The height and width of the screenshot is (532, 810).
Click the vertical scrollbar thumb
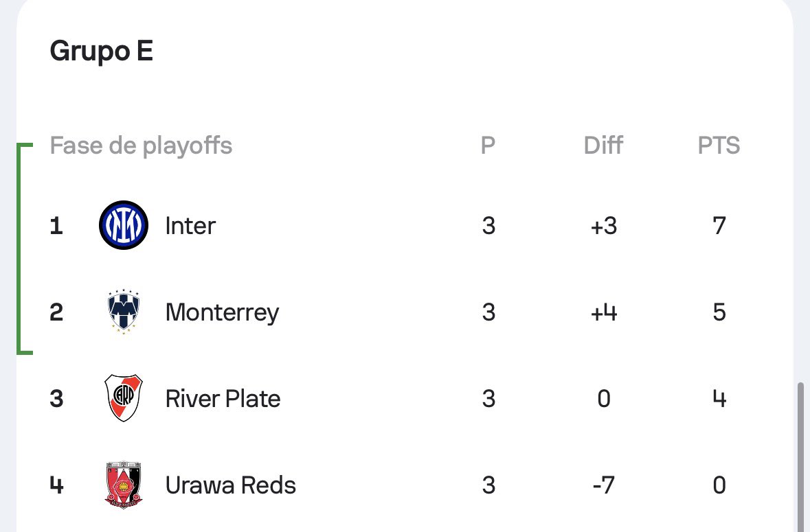[x=800, y=456]
